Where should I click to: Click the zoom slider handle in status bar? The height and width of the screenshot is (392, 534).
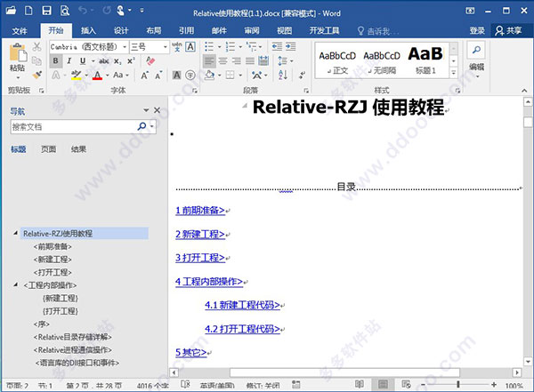click(458, 385)
